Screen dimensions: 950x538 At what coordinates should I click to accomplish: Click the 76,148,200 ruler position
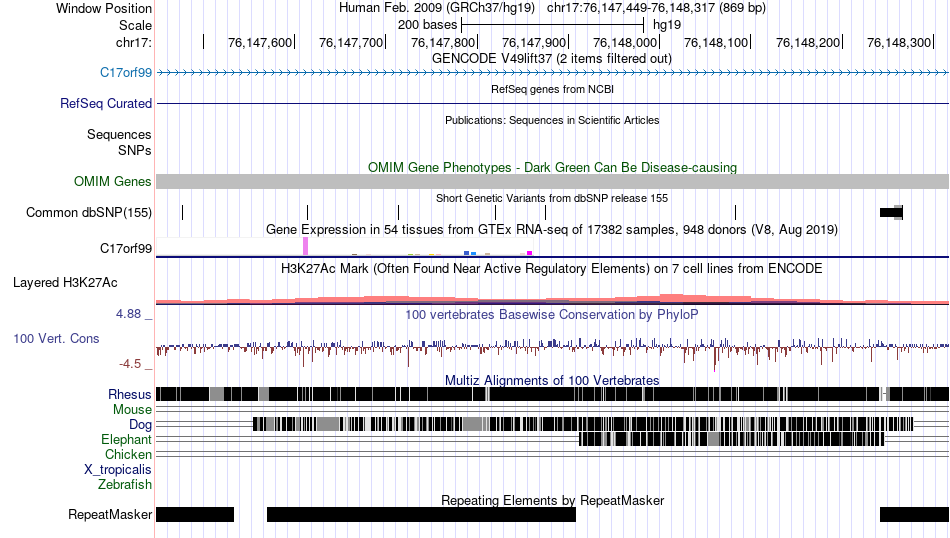[808, 42]
